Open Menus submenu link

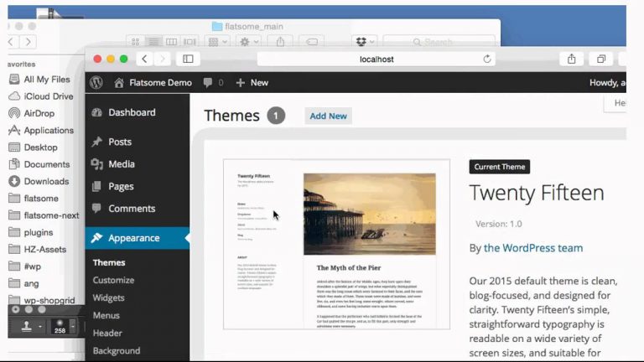click(x=106, y=316)
